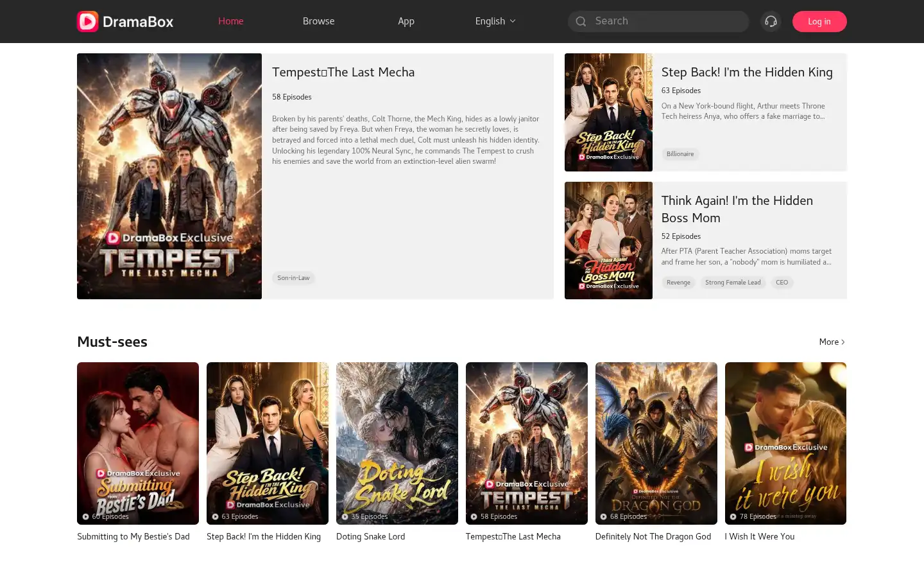Open Submitting to My Bestie's Dad poster

pos(138,443)
